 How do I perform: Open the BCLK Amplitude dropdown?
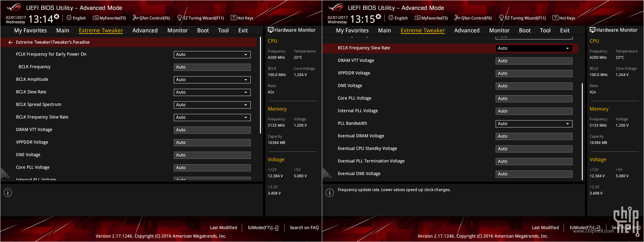point(212,80)
